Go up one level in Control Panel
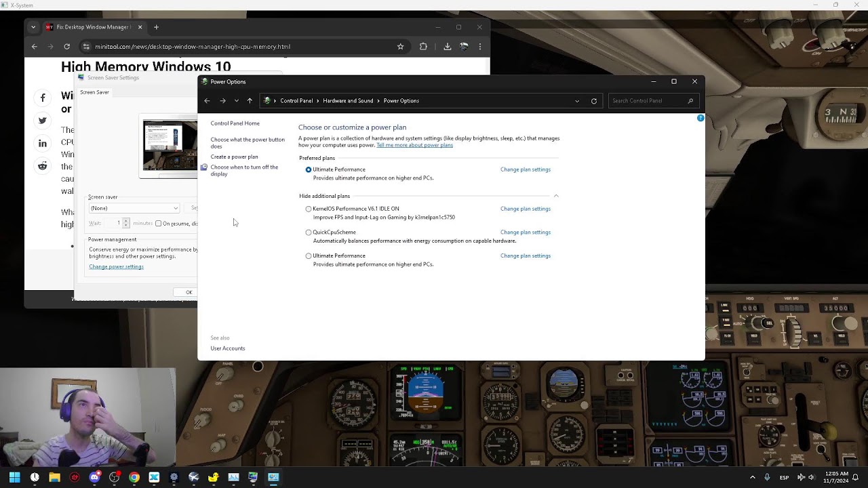The height and width of the screenshot is (488, 868). 250,101
